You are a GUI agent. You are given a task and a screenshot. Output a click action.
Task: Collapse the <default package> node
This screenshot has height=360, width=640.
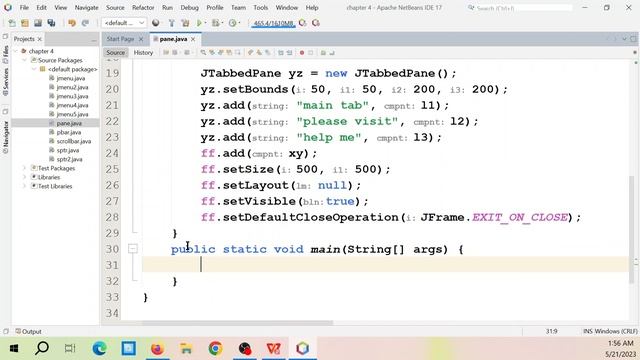point(34,69)
